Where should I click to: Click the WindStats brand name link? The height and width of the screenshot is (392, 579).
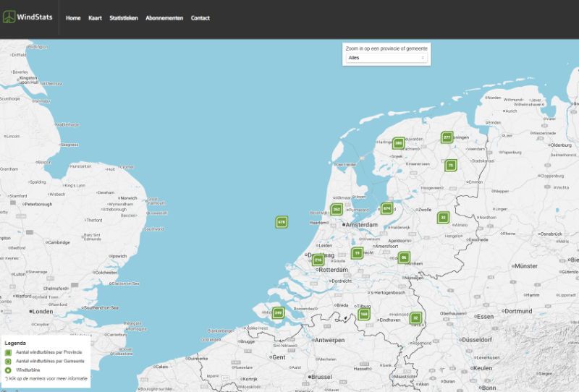coord(35,17)
